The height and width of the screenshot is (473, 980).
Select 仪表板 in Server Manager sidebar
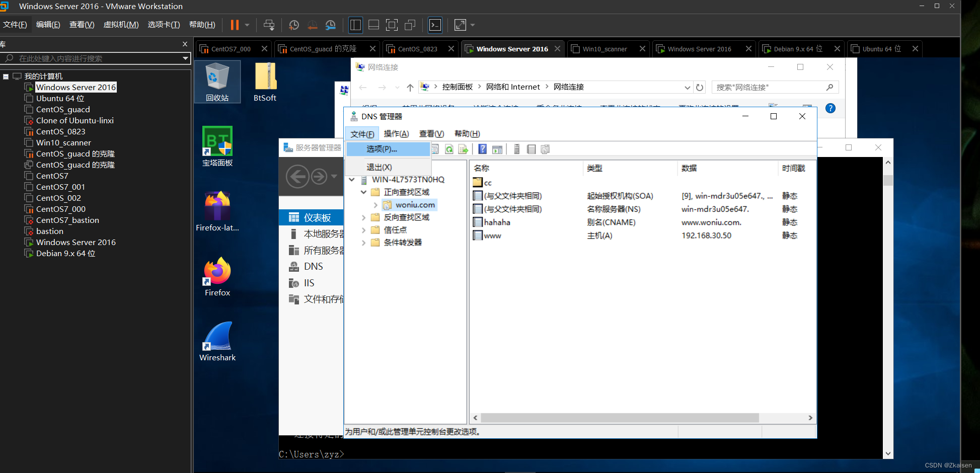point(311,217)
